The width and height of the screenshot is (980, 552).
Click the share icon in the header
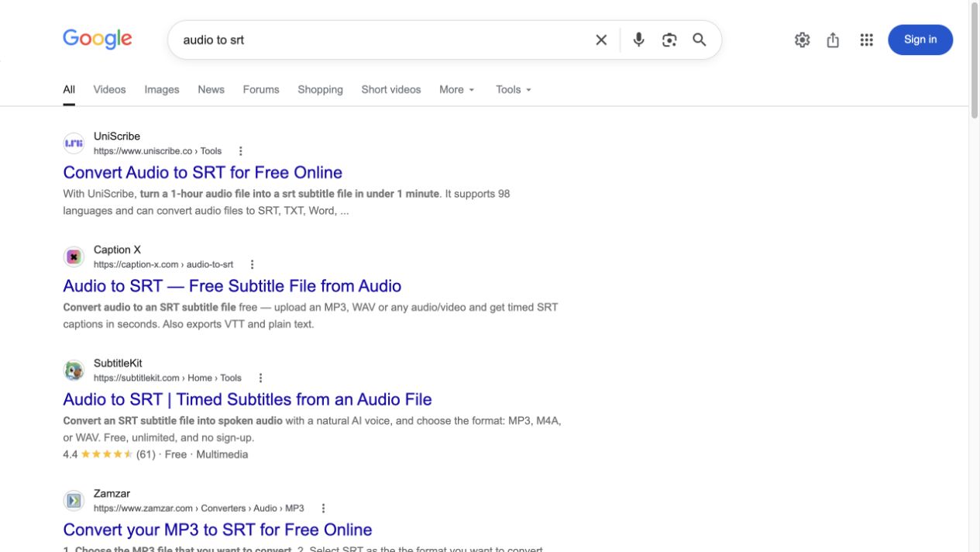click(833, 40)
